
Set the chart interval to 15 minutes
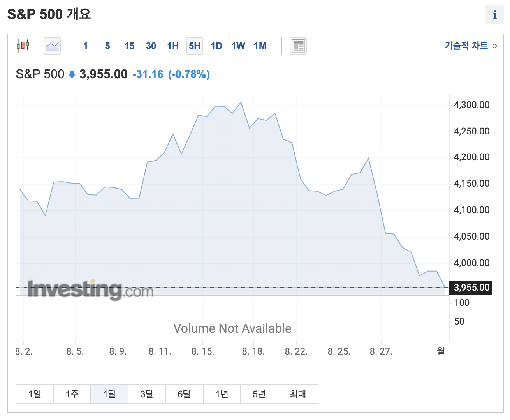(x=129, y=46)
